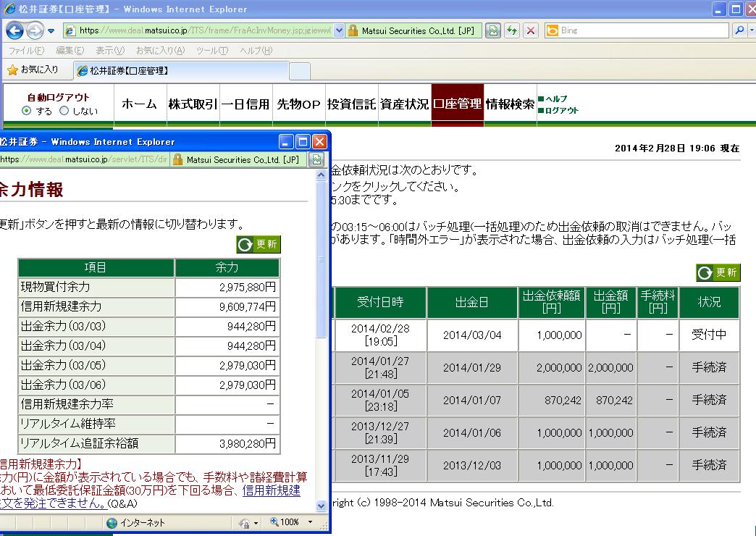Select the auto-logout する radio button
Screen dimensions: 756x536
point(27,111)
